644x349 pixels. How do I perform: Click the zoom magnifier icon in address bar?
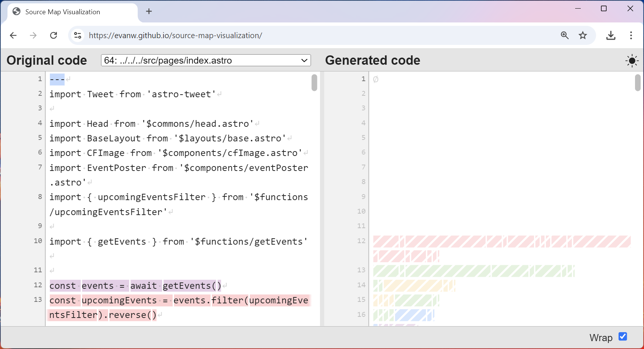pos(565,36)
